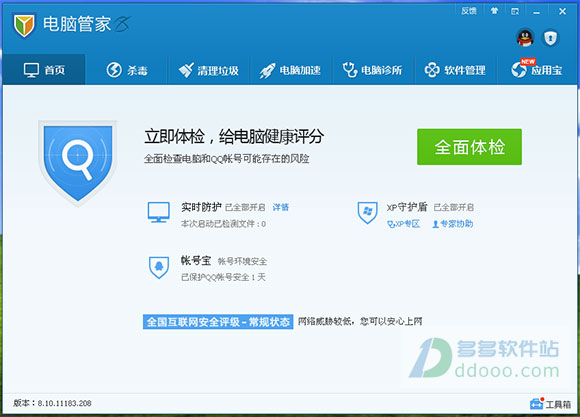The image size is (580, 417).
Task: Click the 专家协助 expert help link
Action: click(453, 224)
